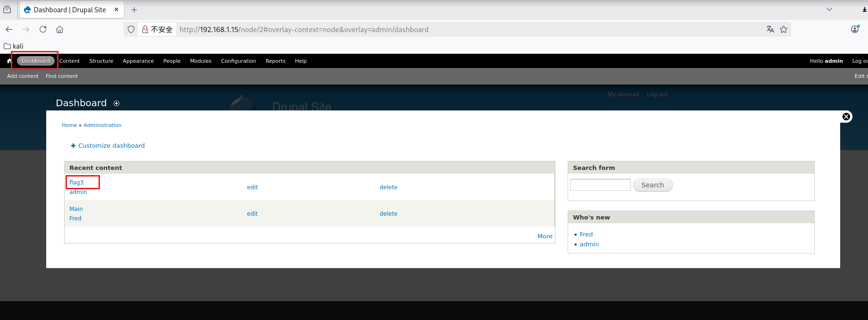Image resolution: width=868 pixels, height=320 pixels.
Task: Click the shield tracking protection icon
Action: pyautogui.click(x=131, y=29)
